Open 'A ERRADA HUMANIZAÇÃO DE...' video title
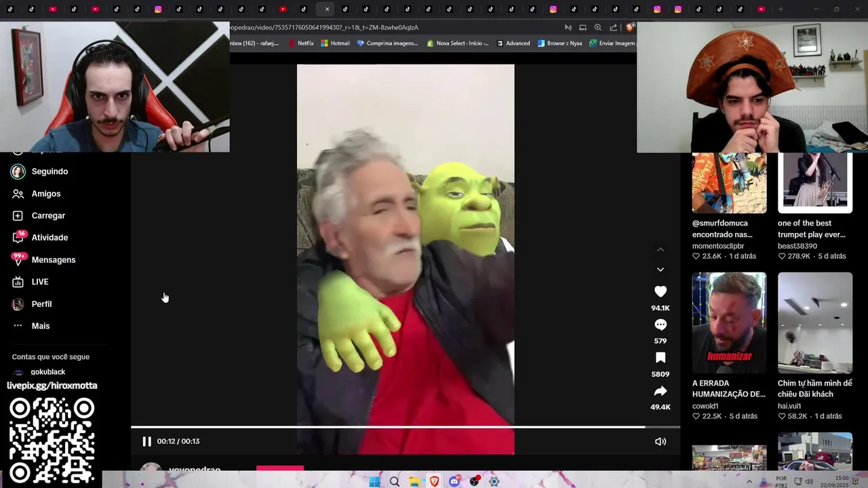The width and height of the screenshot is (868, 488). pyautogui.click(x=728, y=388)
